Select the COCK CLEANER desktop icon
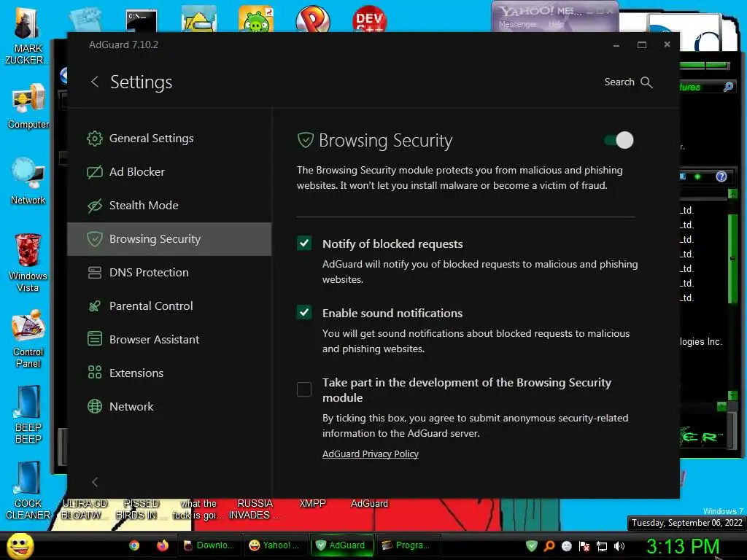 (27, 491)
